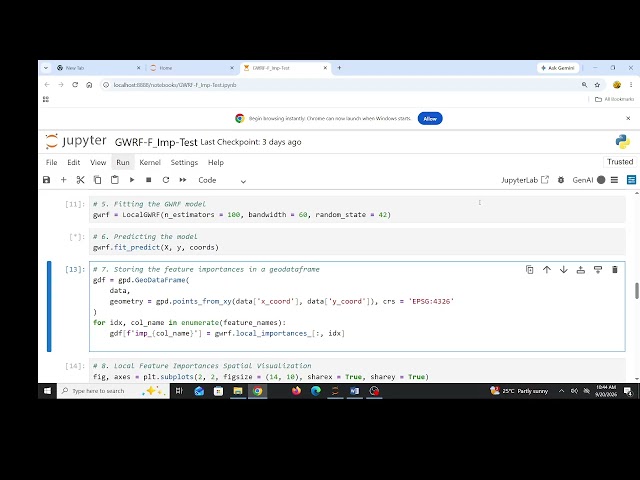Move cell 13 up

[x=547, y=269]
